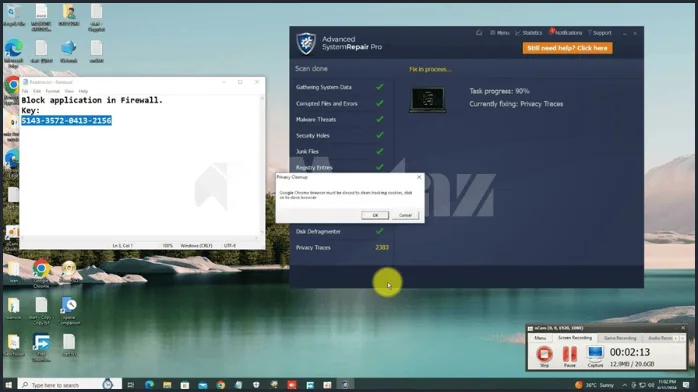This screenshot has height=392, width=698.
Task: Open the notification center icon
Action: (686, 385)
